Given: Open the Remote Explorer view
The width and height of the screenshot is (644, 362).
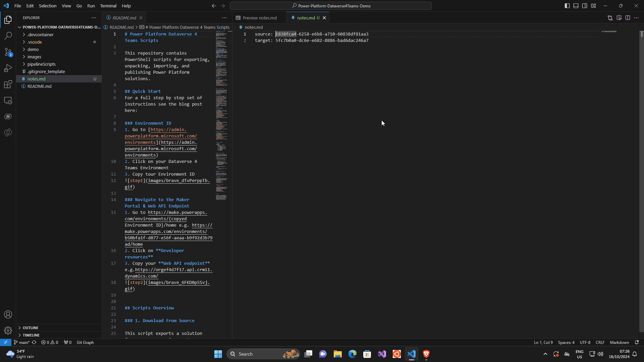Looking at the screenshot, I should click(x=8, y=101).
